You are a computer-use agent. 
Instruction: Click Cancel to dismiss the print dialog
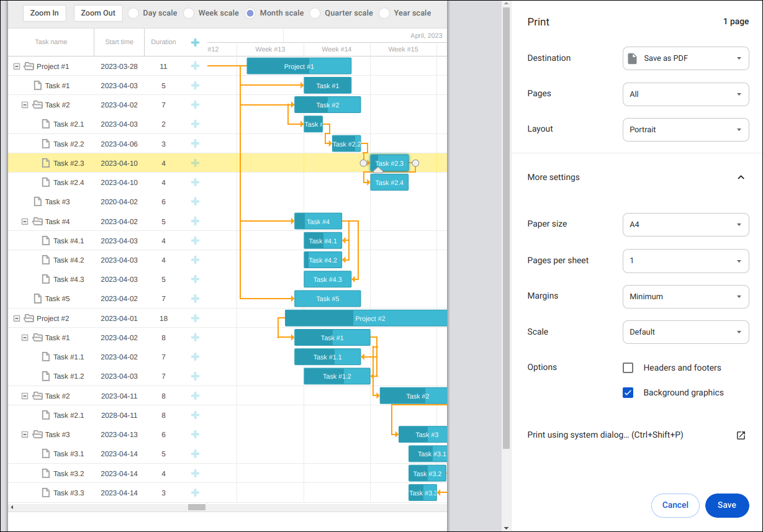click(675, 505)
